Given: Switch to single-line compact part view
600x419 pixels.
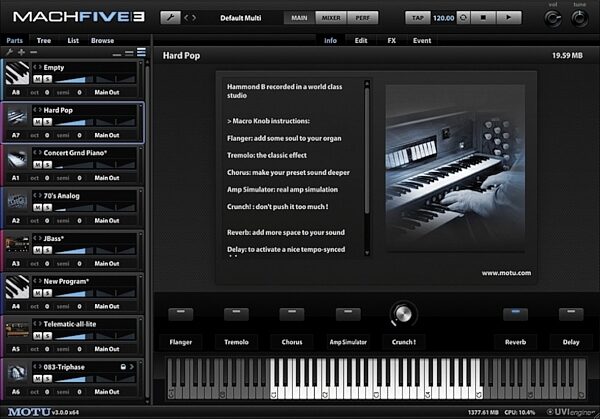Looking at the screenshot, I should tap(117, 55).
